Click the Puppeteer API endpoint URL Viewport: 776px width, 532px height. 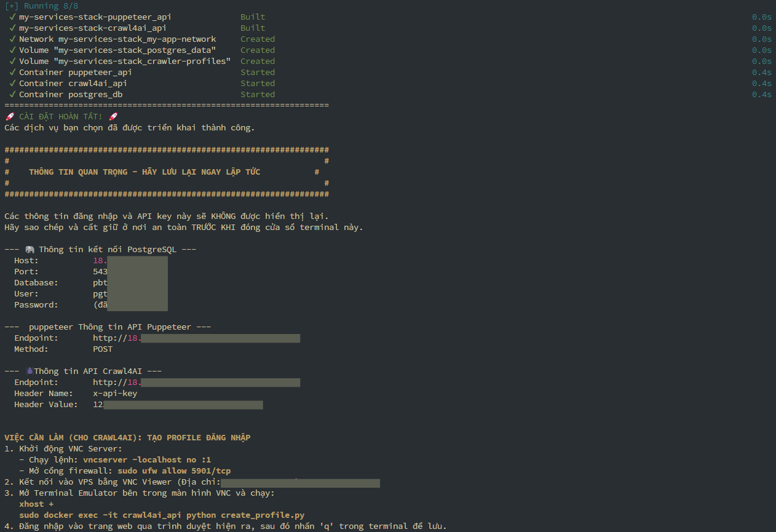[196, 338]
